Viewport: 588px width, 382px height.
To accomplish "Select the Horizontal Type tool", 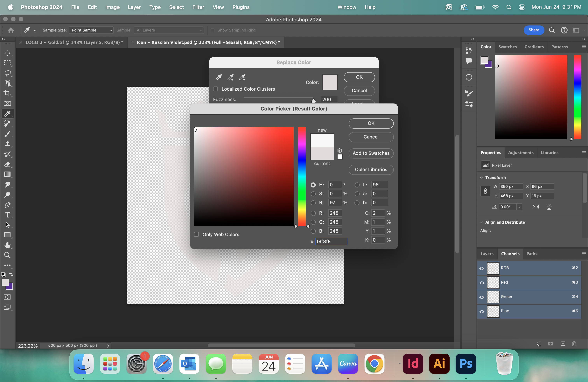I will (x=7, y=215).
